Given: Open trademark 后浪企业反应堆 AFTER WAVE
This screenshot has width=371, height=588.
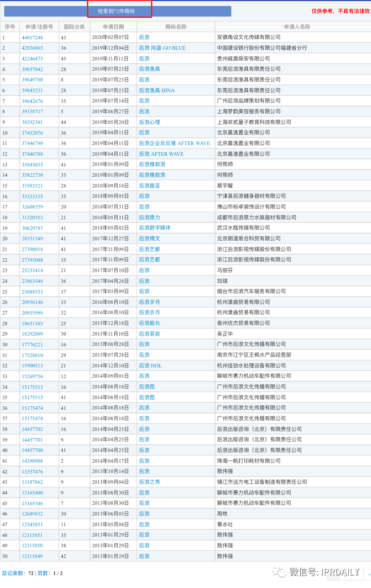Looking at the screenshot, I should [x=174, y=143].
